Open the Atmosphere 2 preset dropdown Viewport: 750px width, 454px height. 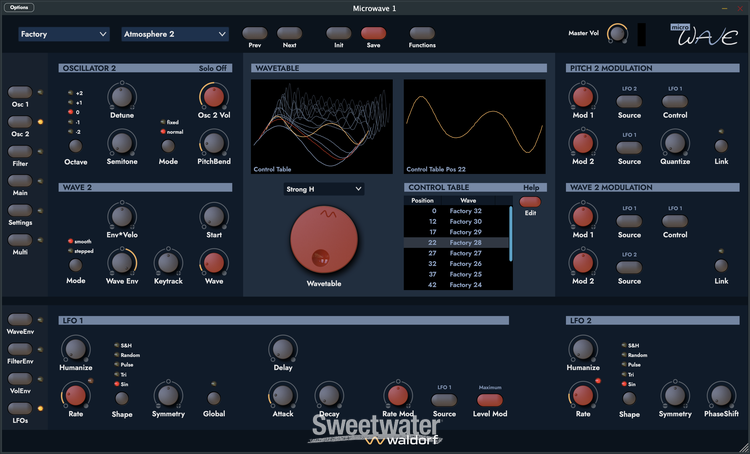[175, 34]
